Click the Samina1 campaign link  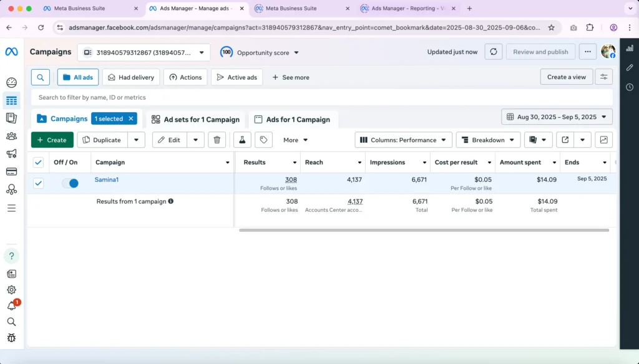click(x=106, y=179)
